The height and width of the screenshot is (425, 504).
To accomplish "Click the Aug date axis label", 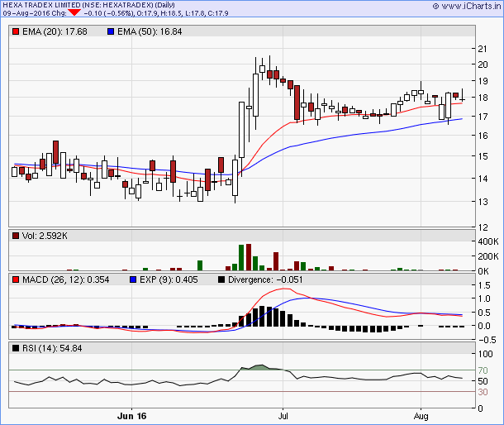I will 421,416.
